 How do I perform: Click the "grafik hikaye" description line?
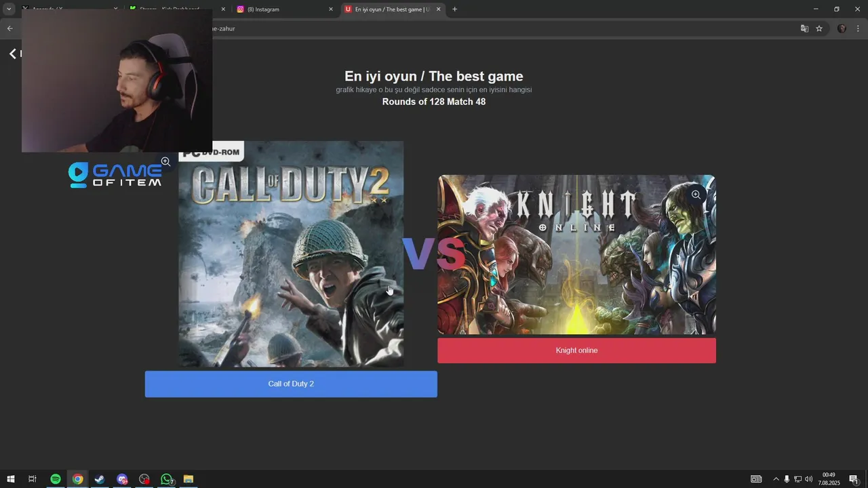(x=434, y=89)
